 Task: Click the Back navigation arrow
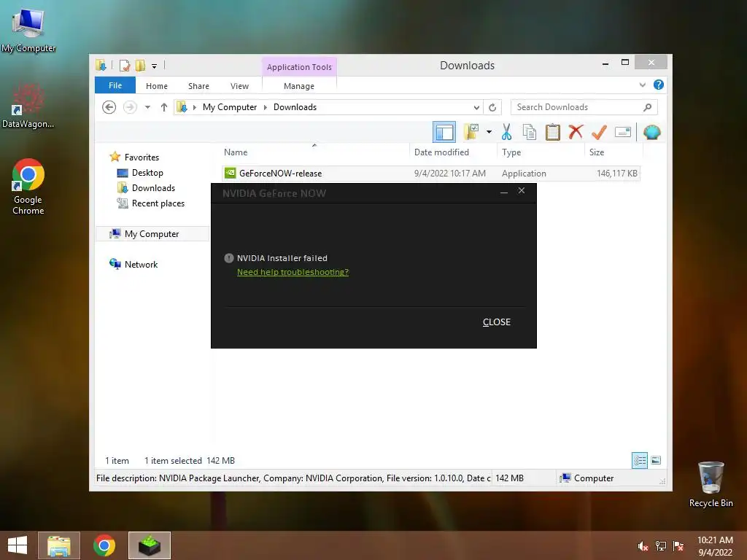[109, 107]
